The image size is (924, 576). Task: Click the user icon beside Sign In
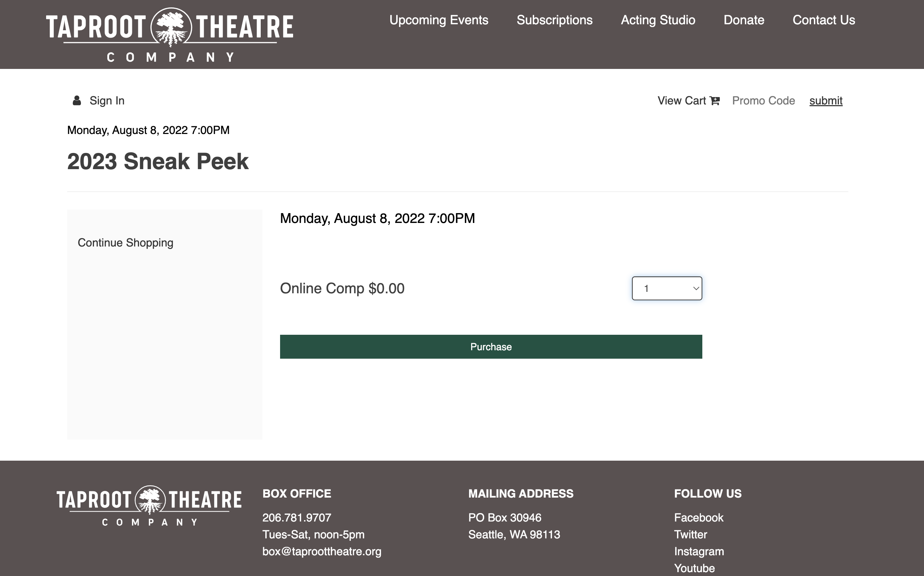(x=77, y=101)
